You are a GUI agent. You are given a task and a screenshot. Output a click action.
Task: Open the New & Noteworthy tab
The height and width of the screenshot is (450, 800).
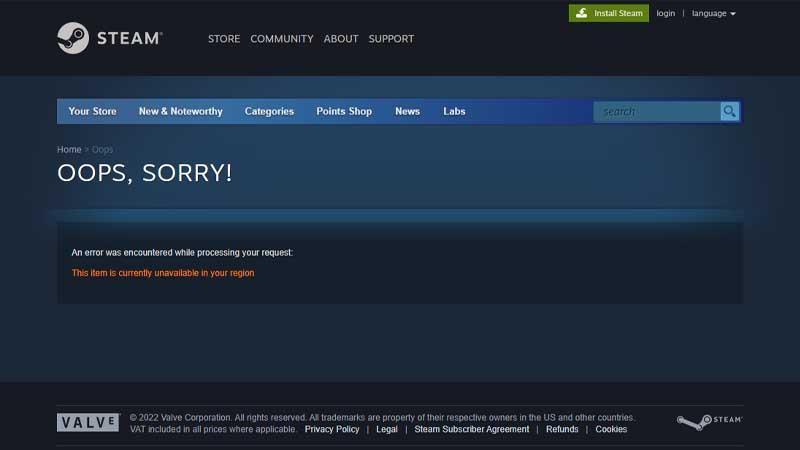click(x=181, y=111)
